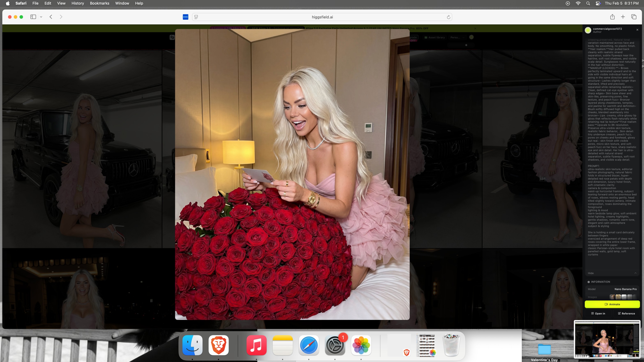Open the 'Open in' options
The height and width of the screenshot is (362, 644).
598,313
